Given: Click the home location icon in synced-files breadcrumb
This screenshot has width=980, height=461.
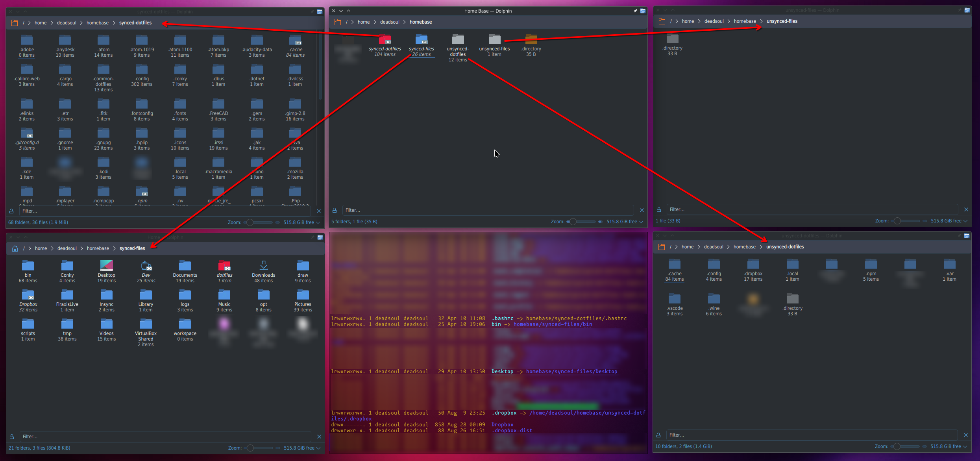Looking at the screenshot, I should tap(15, 248).
